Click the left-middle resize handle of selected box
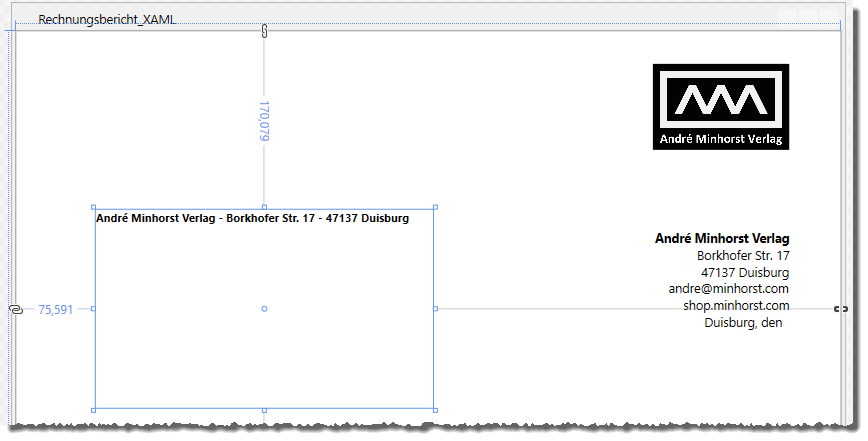Image resolution: width=868 pixels, height=441 pixels. [93, 309]
